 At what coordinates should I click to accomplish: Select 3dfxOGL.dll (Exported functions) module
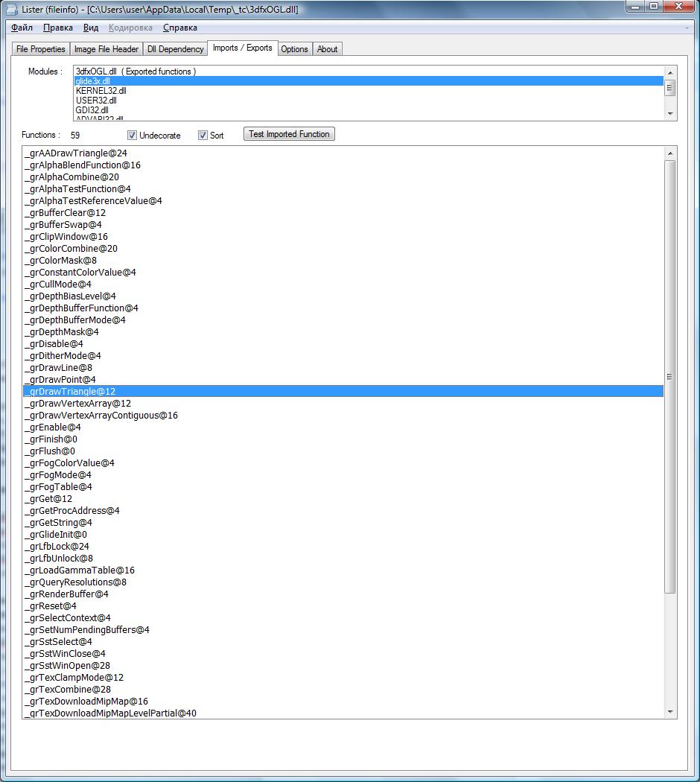tap(369, 71)
